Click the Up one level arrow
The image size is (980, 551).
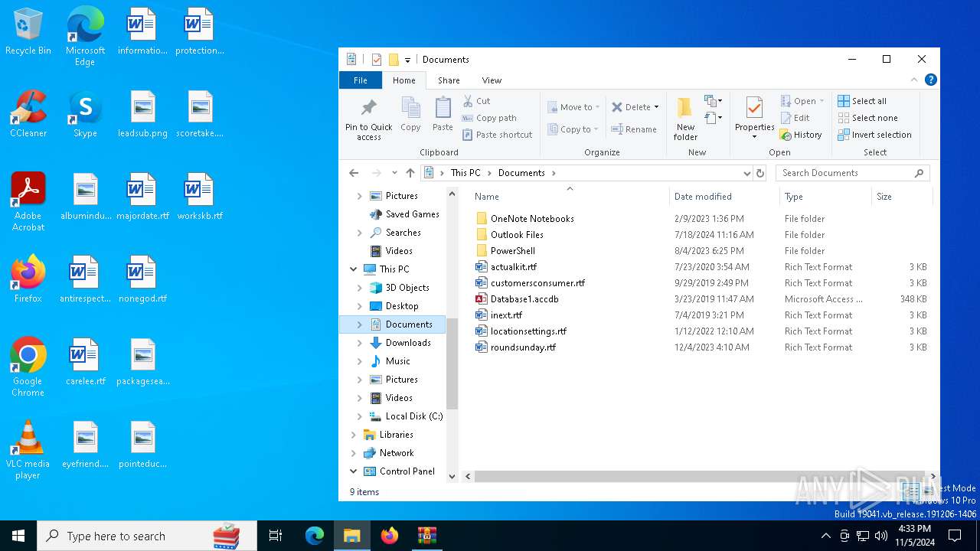click(410, 173)
